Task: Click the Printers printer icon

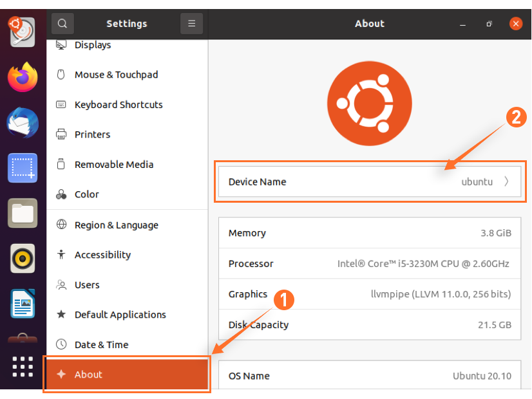Action: (x=61, y=135)
